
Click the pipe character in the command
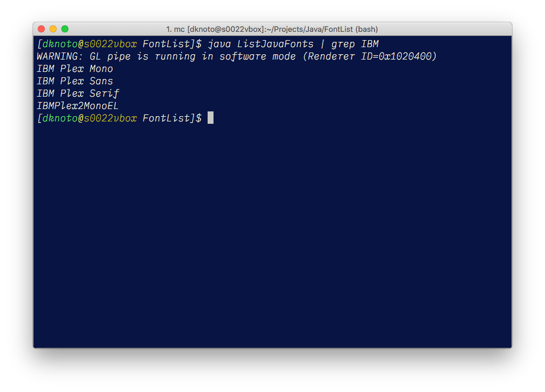(x=323, y=44)
